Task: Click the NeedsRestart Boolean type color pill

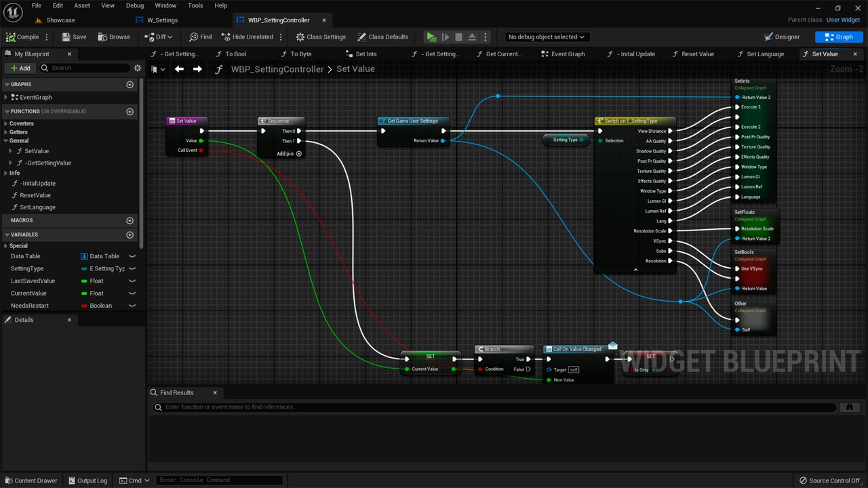Action: (83, 306)
